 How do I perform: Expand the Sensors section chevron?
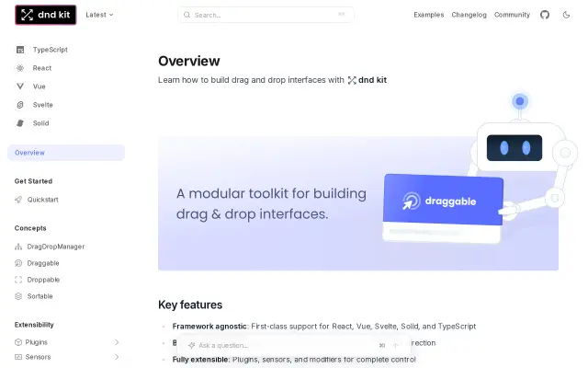tap(117, 357)
